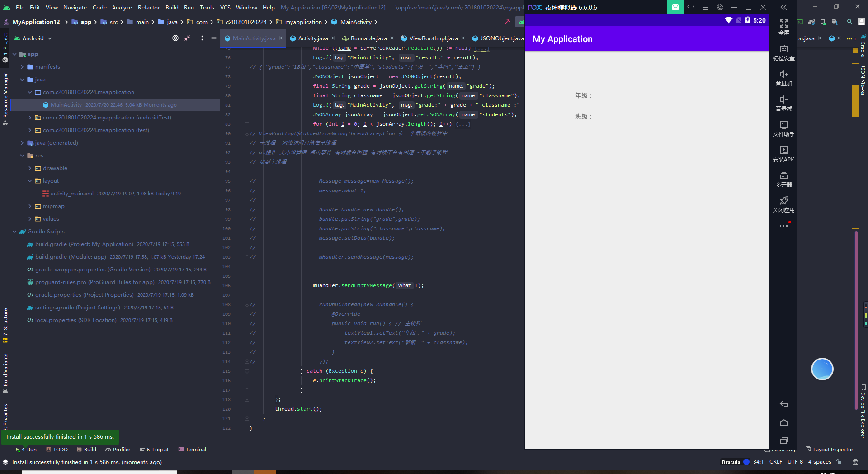Collapse the Gradle Scripts node
This screenshot has width=868, height=474.
(x=14, y=231)
